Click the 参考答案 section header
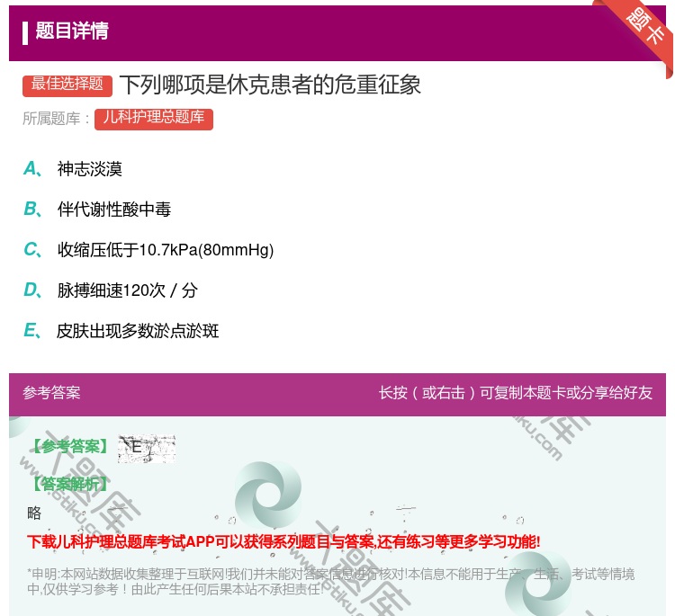This screenshot has height=616, width=675. tap(51, 393)
